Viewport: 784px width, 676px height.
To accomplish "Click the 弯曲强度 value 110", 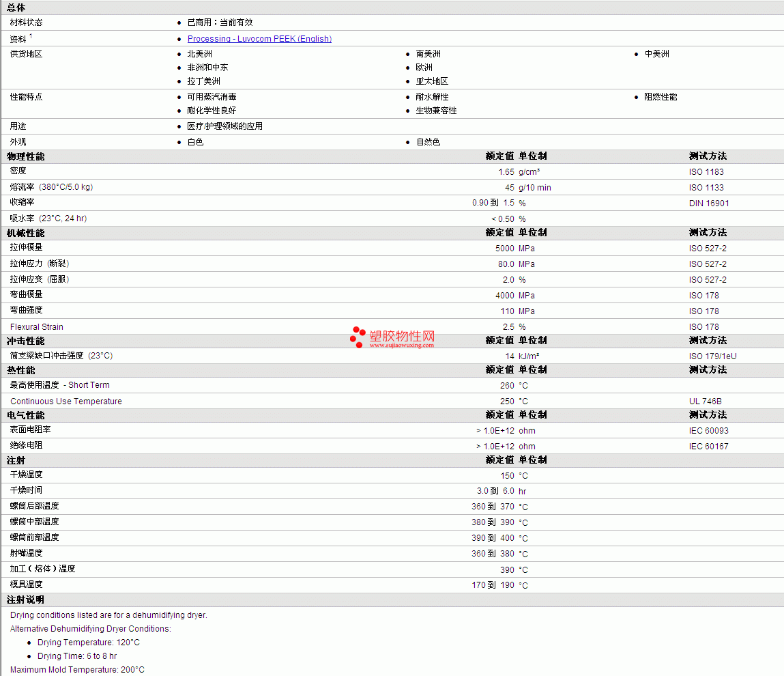I will (x=507, y=311).
